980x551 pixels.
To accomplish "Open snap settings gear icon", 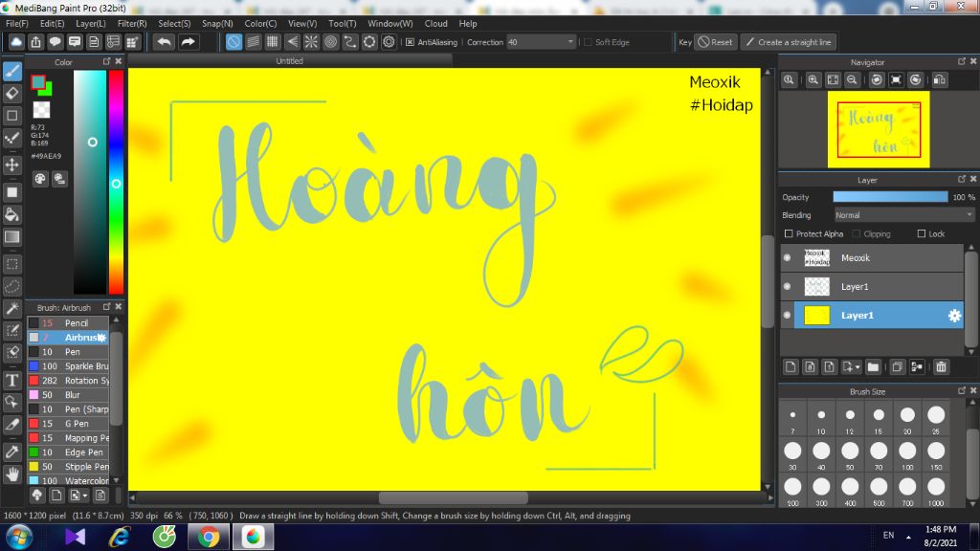I will coord(389,42).
